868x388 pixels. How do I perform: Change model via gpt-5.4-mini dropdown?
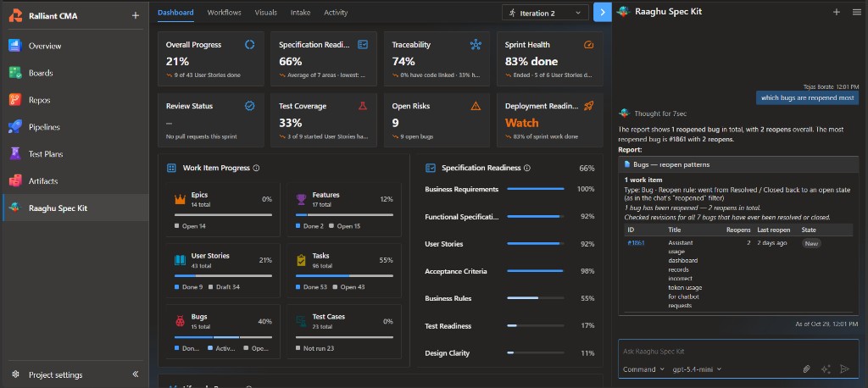coord(697,369)
